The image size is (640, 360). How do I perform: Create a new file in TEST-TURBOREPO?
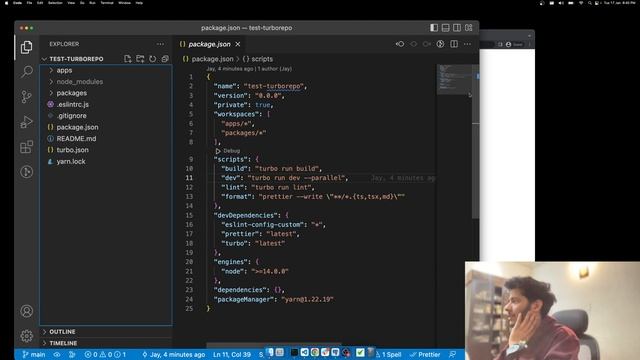click(128, 59)
